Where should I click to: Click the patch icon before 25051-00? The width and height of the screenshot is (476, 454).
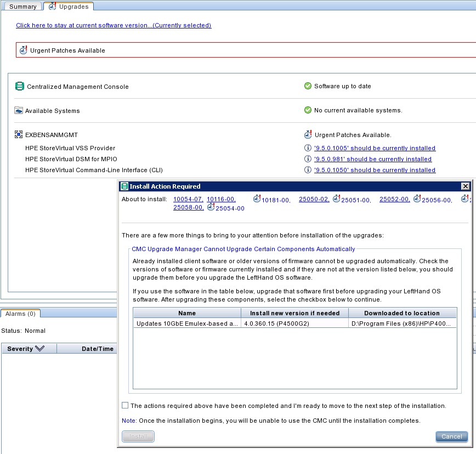pyautogui.click(x=336, y=199)
